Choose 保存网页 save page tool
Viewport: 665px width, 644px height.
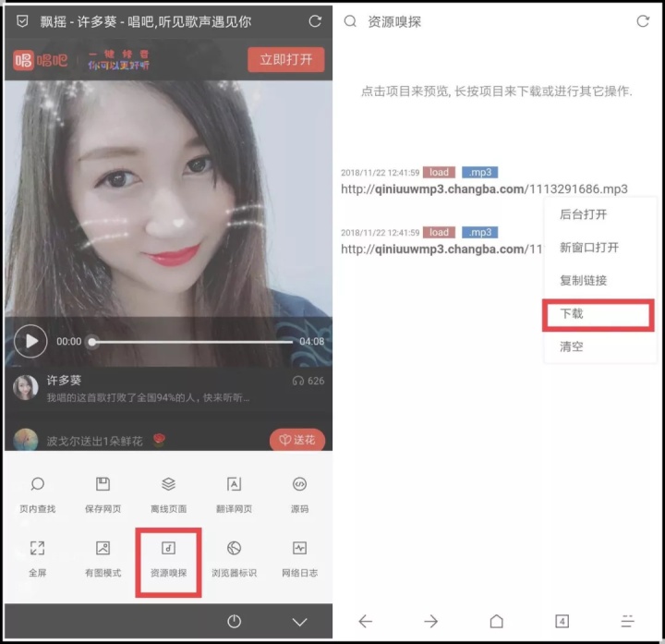click(x=103, y=494)
